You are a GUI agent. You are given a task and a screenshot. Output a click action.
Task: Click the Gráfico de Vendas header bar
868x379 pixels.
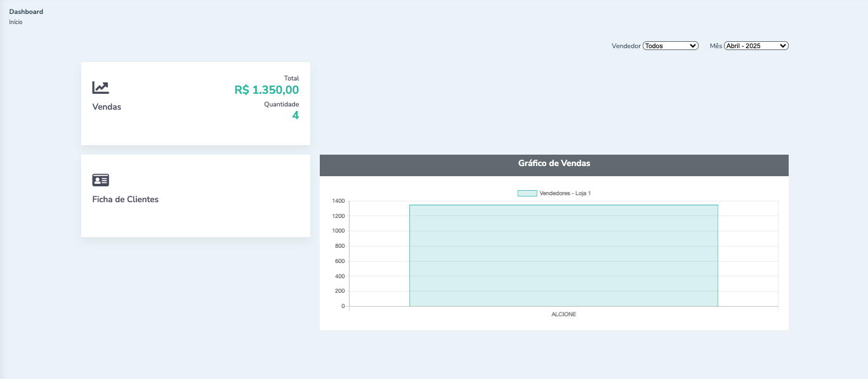coord(554,164)
